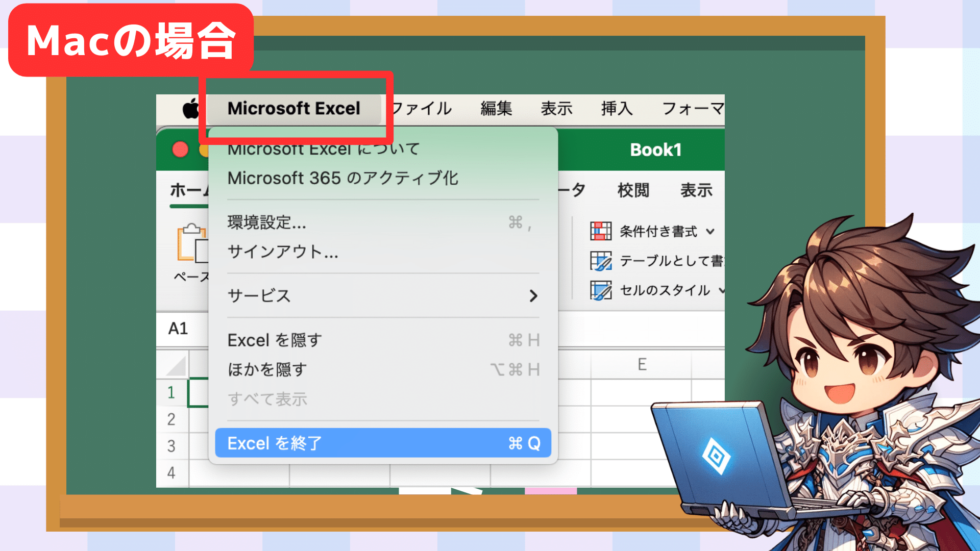Viewport: 980px width, 551px height.
Task: Open the 表示 menu in the menu bar
Action: 556,109
